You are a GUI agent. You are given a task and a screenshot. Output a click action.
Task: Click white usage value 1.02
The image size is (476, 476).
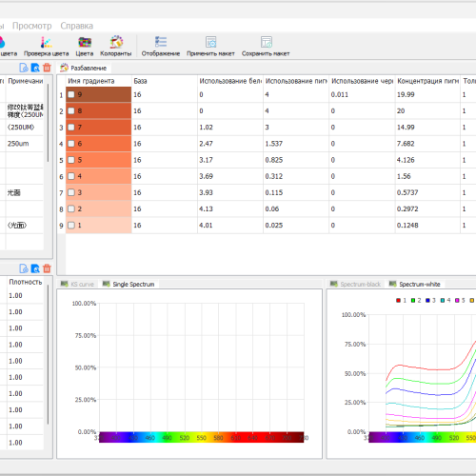coord(206,128)
